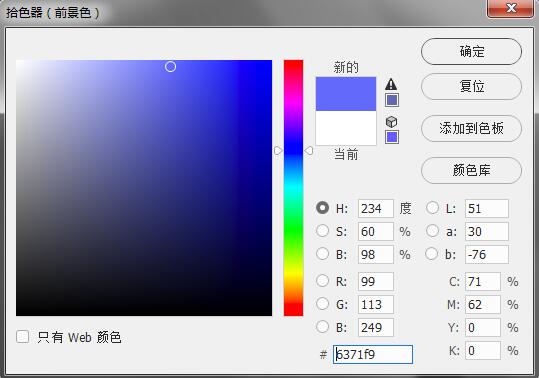
Task: Click the brightness field showing 98
Action: tap(376, 255)
